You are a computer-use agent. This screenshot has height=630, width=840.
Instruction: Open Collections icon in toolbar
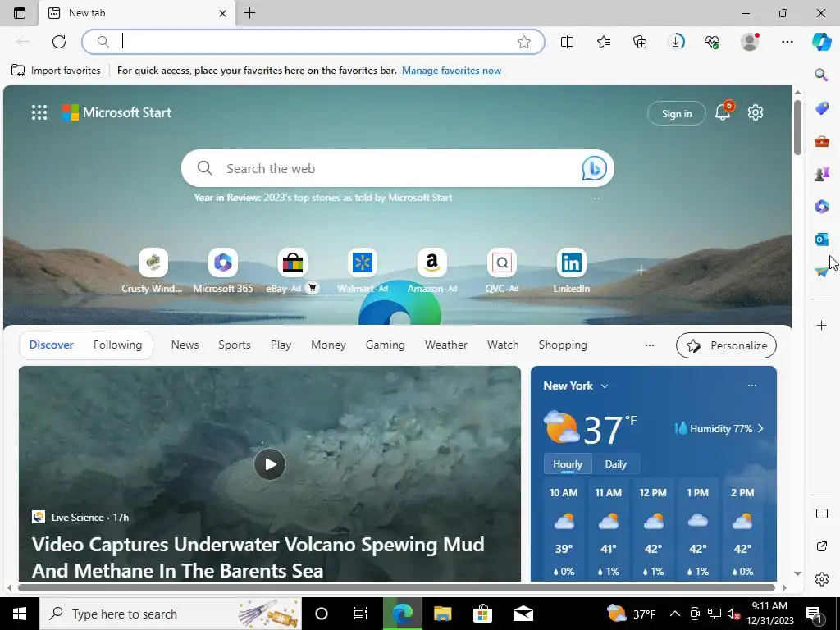[640, 42]
